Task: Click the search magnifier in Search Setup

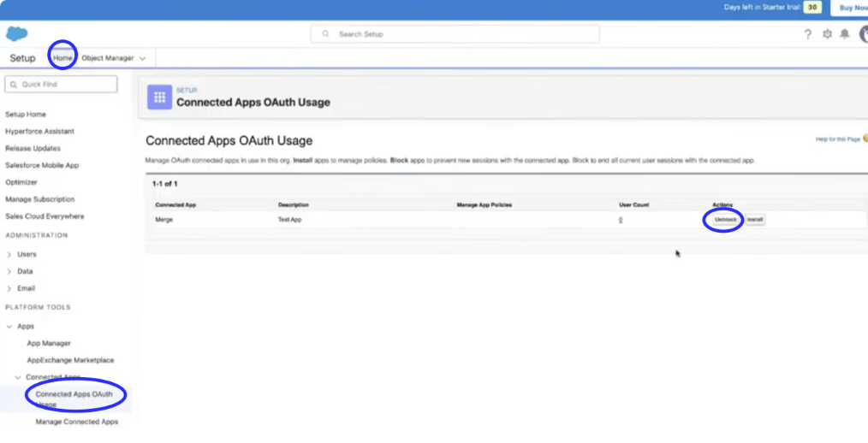Action: pyautogui.click(x=325, y=33)
